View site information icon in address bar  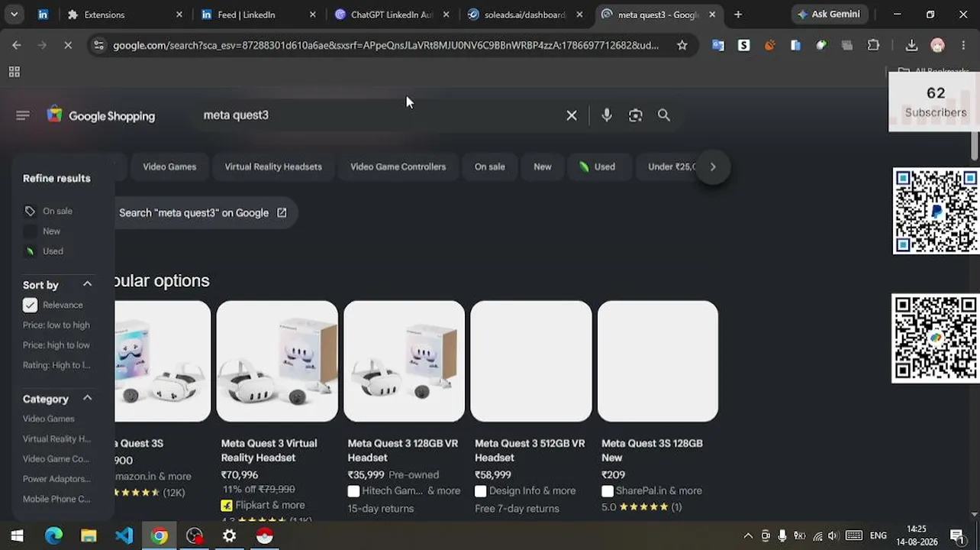point(98,45)
